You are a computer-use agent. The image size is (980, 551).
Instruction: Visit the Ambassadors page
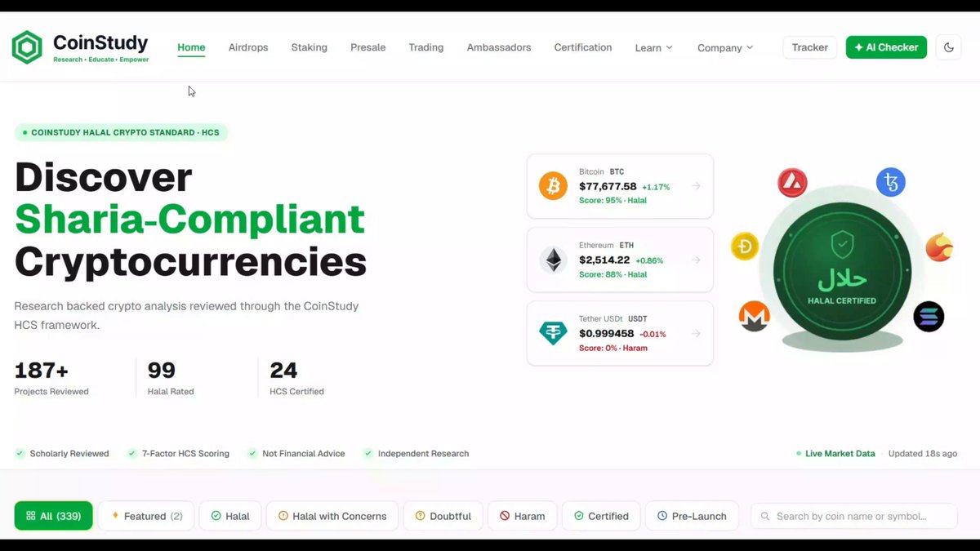point(499,47)
